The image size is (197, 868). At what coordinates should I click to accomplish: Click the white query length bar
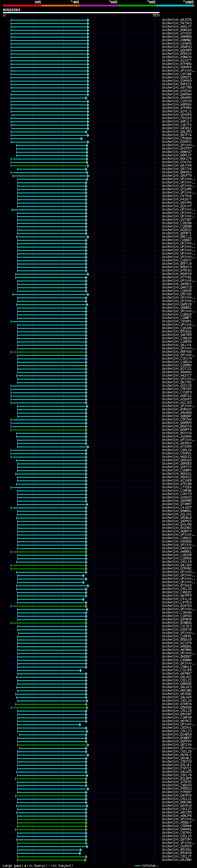point(81,12)
